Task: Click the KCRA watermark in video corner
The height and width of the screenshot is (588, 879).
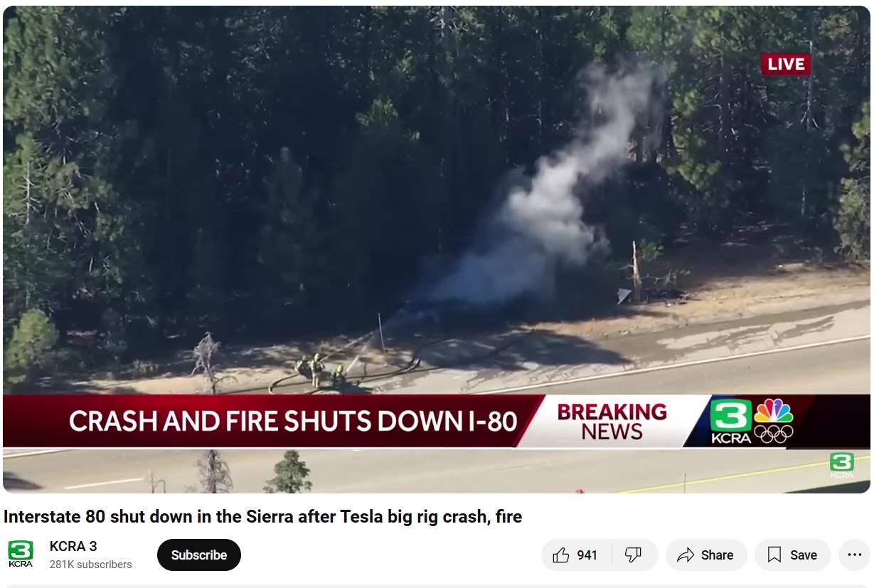Action: pos(842,465)
